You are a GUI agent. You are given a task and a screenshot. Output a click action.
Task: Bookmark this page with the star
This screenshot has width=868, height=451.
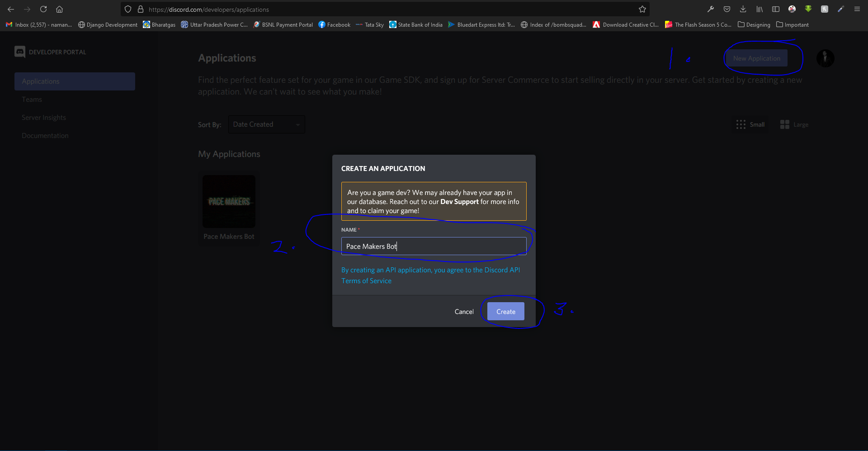coord(642,9)
